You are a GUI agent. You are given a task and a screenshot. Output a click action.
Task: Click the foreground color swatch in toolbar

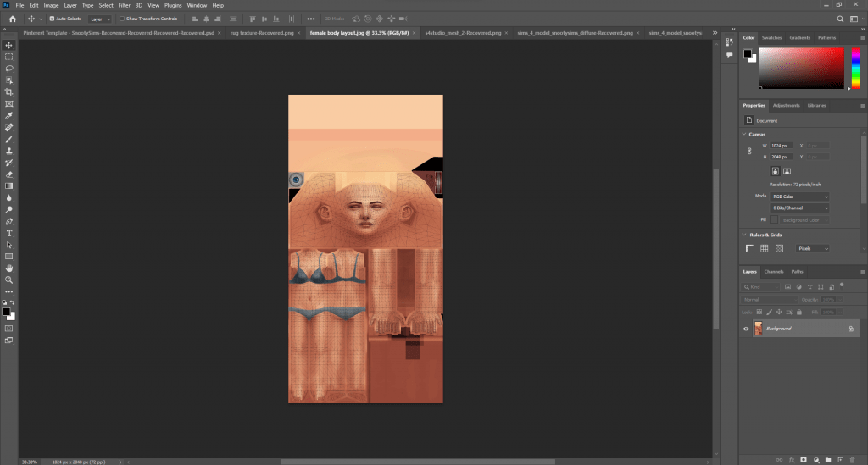pyautogui.click(x=7, y=312)
